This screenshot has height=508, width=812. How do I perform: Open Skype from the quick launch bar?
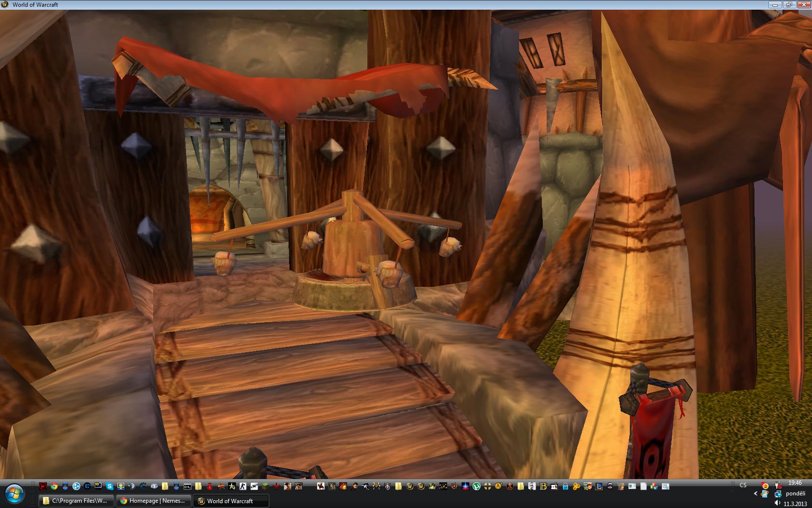coord(110,486)
